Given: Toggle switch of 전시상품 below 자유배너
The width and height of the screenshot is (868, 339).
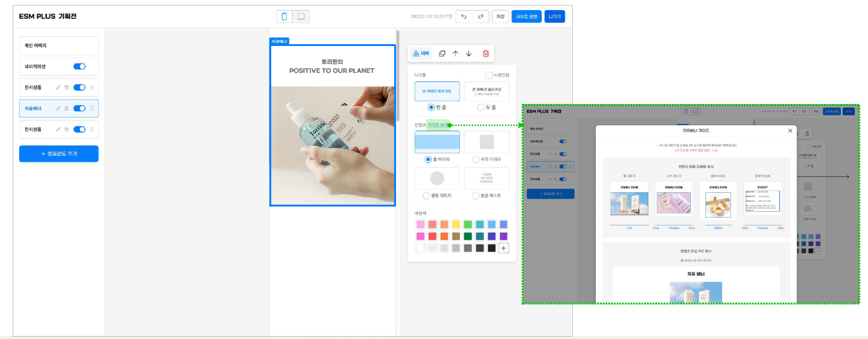Looking at the screenshot, I should pyautogui.click(x=79, y=129).
